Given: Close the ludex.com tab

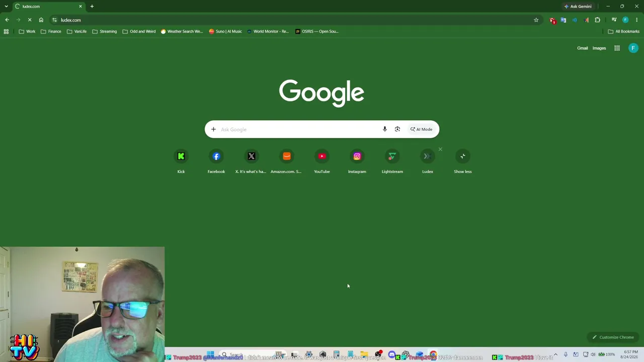Looking at the screenshot, I should tap(80, 7).
